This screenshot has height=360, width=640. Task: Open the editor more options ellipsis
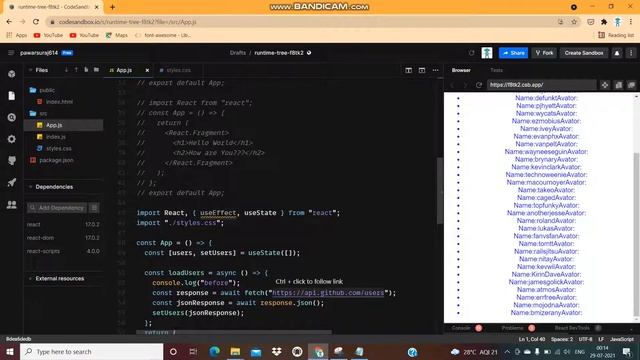point(436,70)
